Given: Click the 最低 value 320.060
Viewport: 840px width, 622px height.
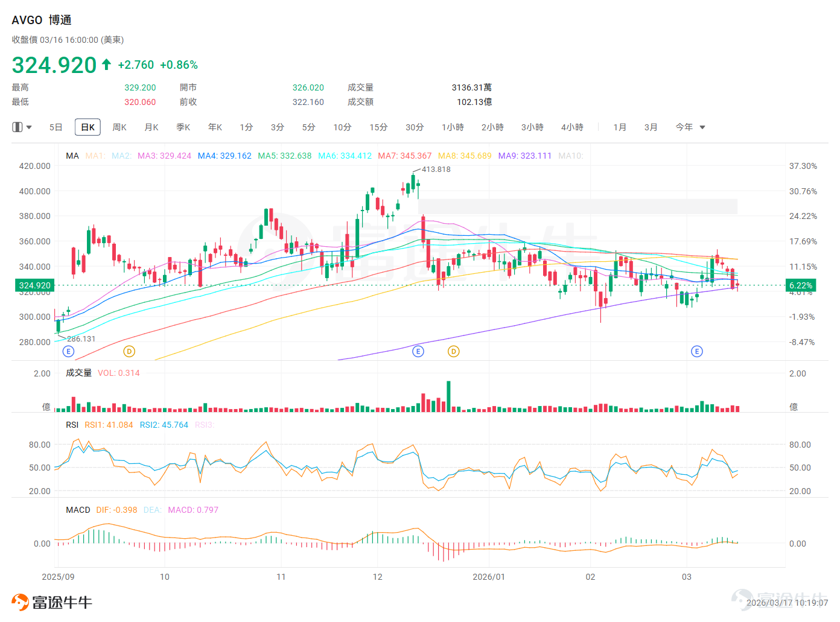Looking at the screenshot, I should click(x=140, y=102).
